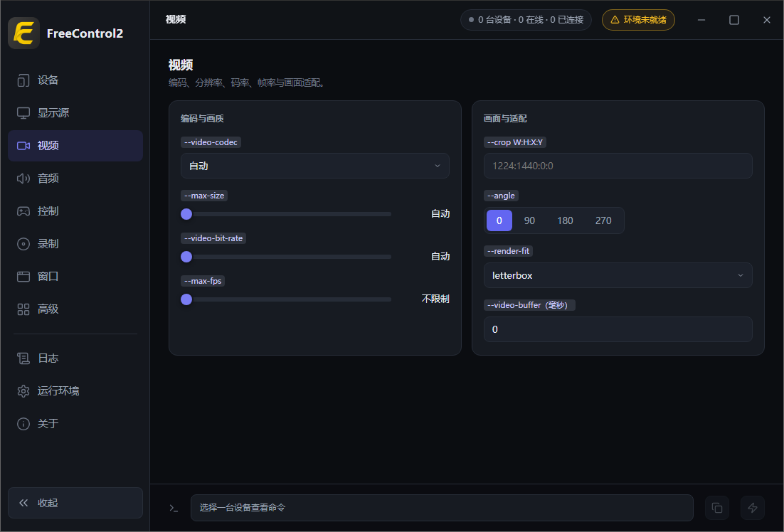This screenshot has width=784, height=532.
Task: Click the --angle label
Action: pos(501,196)
